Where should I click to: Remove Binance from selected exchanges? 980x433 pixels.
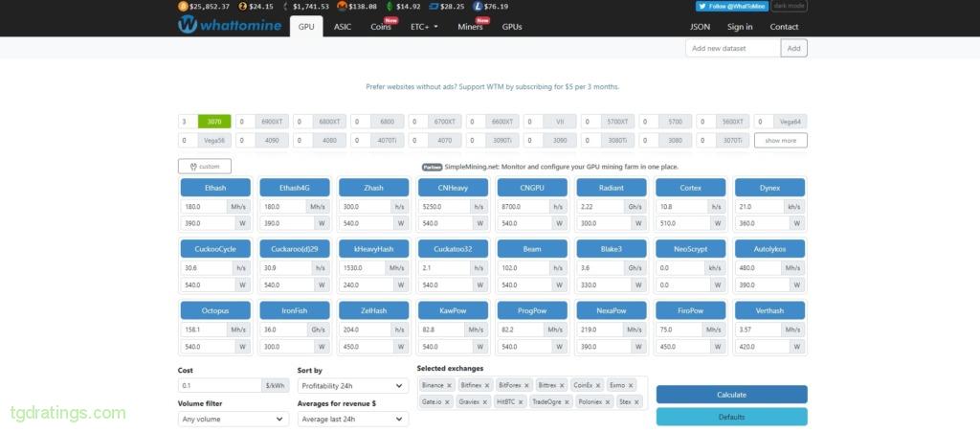pyautogui.click(x=450, y=385)
